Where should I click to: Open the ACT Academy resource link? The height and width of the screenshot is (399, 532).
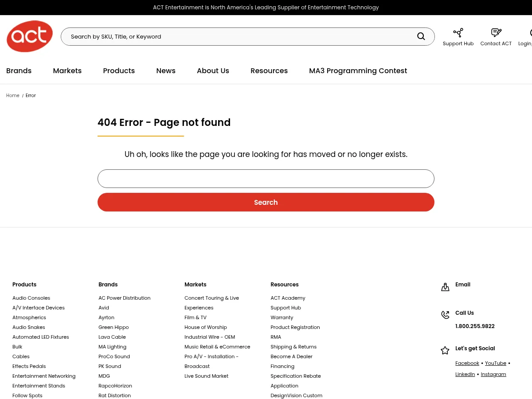pos(288,298)
